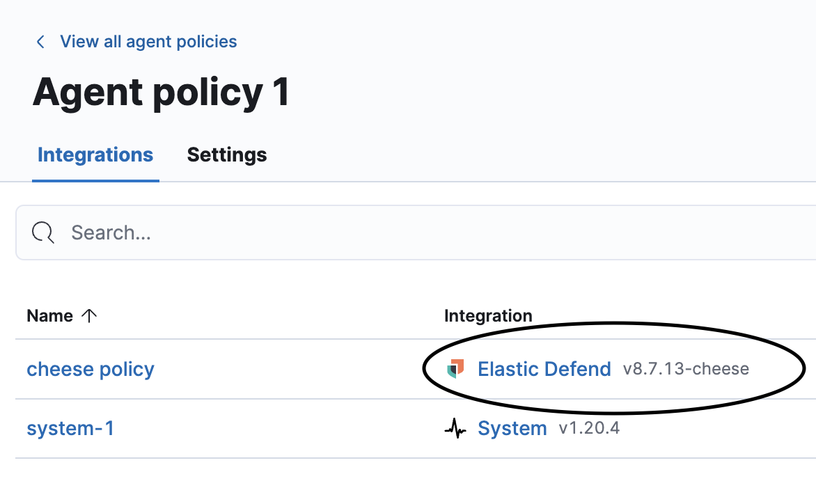Click empty space in cheese policy row

coord(292,369)
